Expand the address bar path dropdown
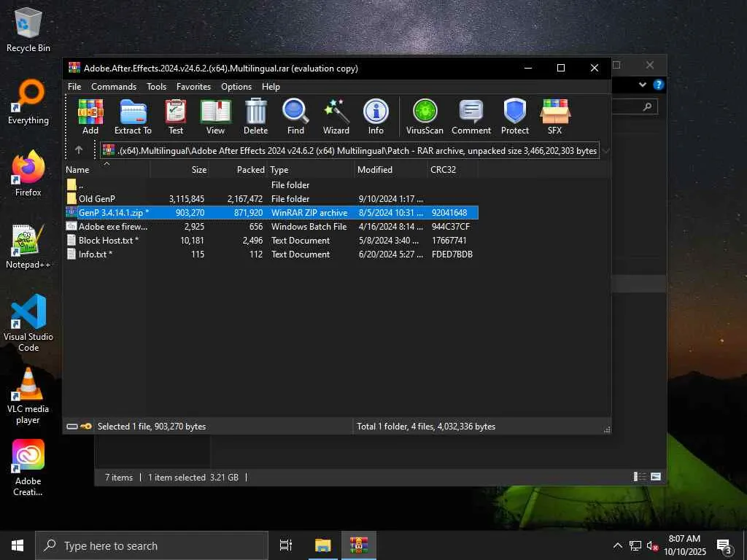Viewport: 747px width, 560px height. (x=605, y=150)
